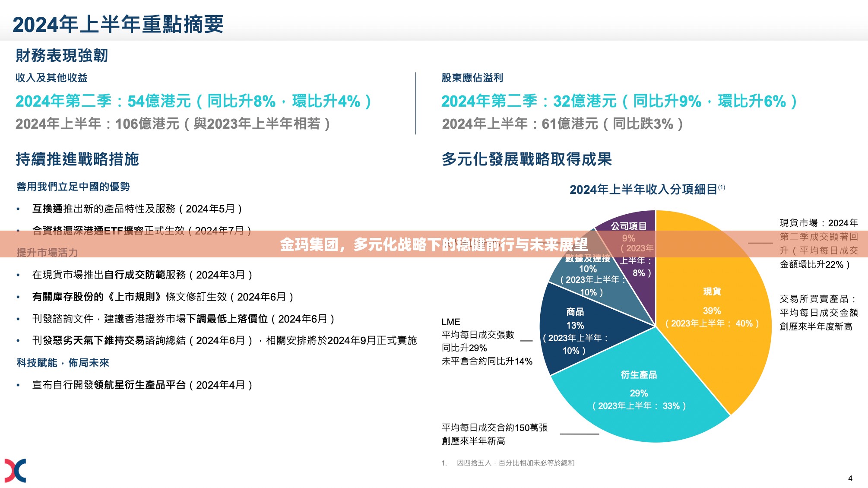Click subheading 善用我們立足中國的優勢

pyautogui.click(x=73, y=187)
